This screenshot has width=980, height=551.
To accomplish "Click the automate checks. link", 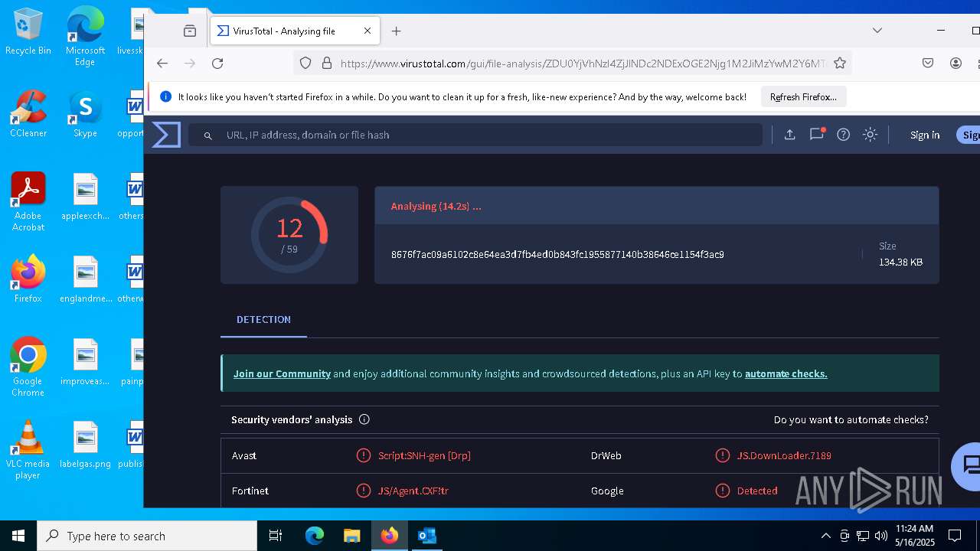I will click(786, 374).
